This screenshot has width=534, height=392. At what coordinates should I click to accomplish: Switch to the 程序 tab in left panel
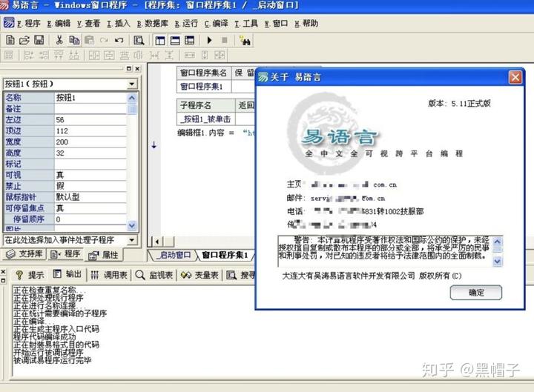click(65, 254)
